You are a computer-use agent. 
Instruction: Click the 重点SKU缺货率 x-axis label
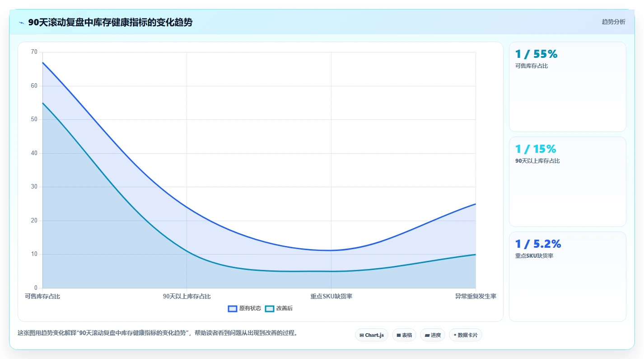(x=331, y=297)
